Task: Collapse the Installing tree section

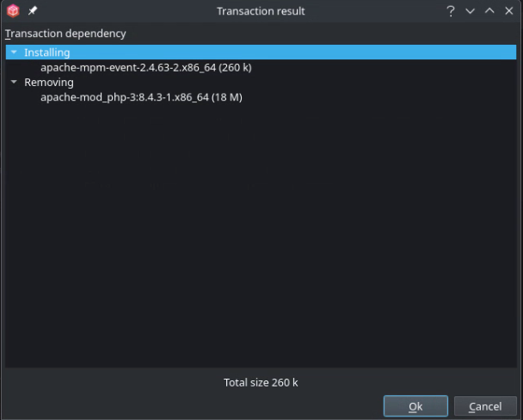Action: point(14,52)
